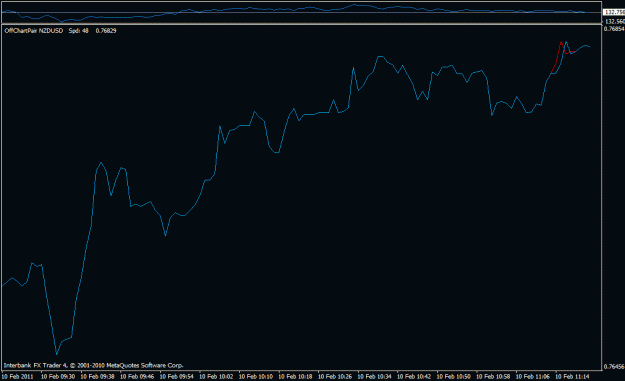The width and height of the screenshot is (625, 381).
Task: Click the highlighted 132.790 price tag
Action: coord(614,12)
